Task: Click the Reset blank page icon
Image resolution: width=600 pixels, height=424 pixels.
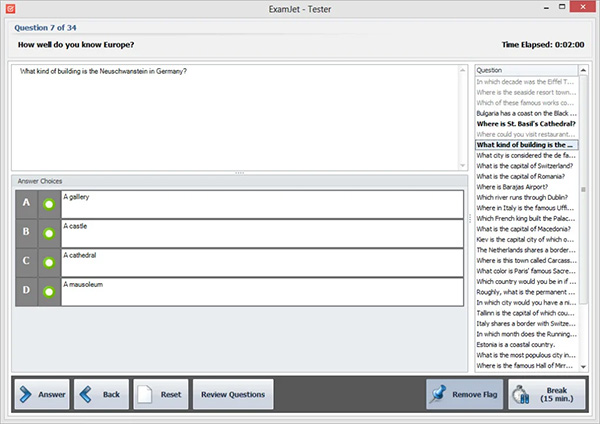Action: pos(145,394)
